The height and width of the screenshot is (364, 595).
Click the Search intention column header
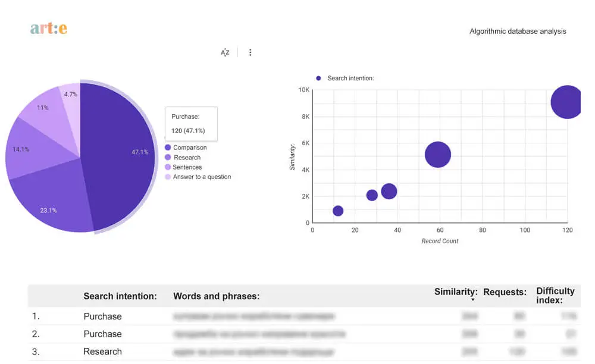120,296
